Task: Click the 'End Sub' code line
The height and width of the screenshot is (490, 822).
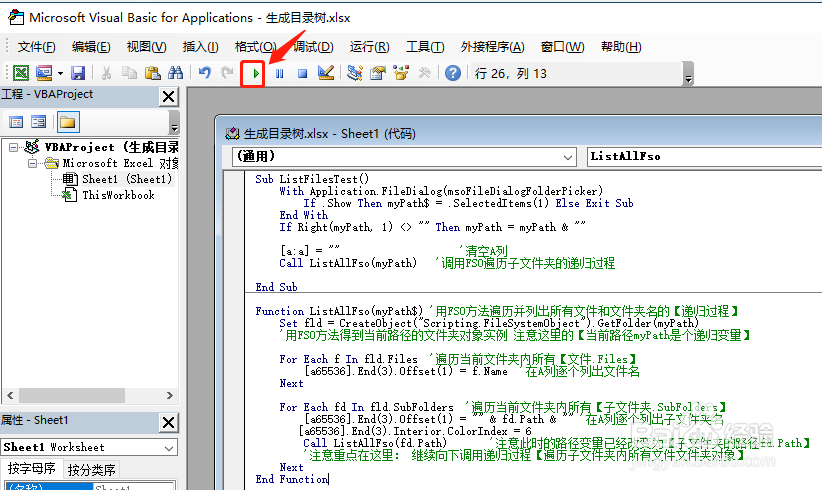Action: [276, 287]
